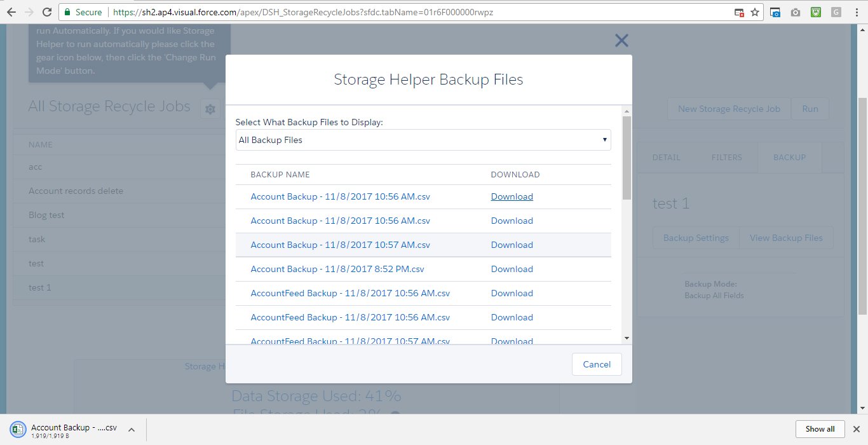
Task: Click the Backup Settings button
Action: (696, 238)
